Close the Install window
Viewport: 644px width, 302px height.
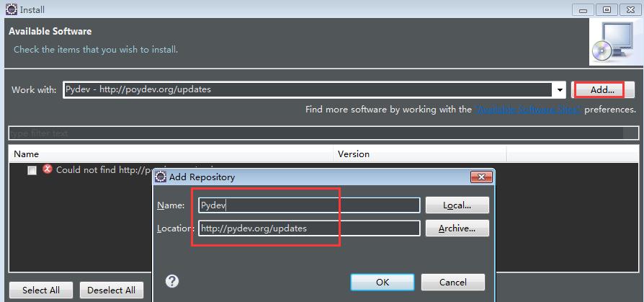[x=631, y=10]
